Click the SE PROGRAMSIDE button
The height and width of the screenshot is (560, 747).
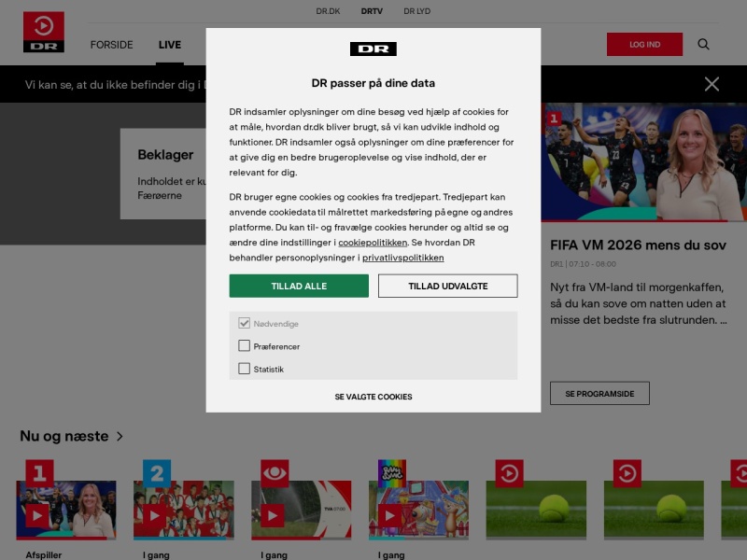(x=599, y=393)
